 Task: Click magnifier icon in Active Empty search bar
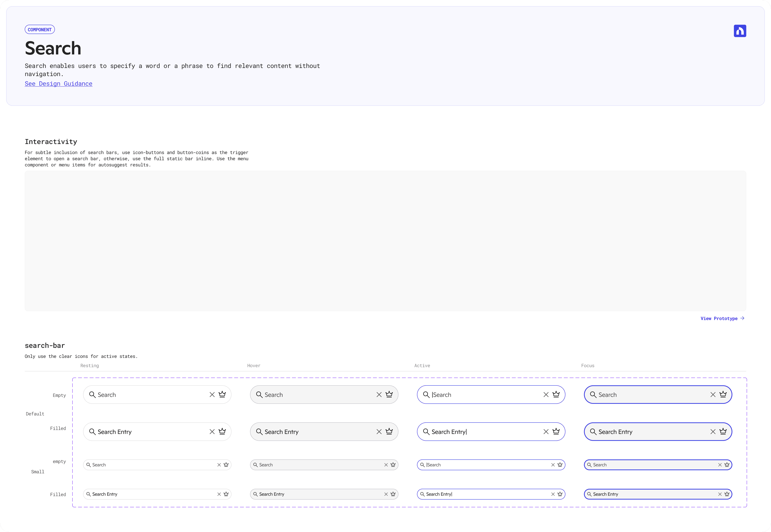[426, 395]
